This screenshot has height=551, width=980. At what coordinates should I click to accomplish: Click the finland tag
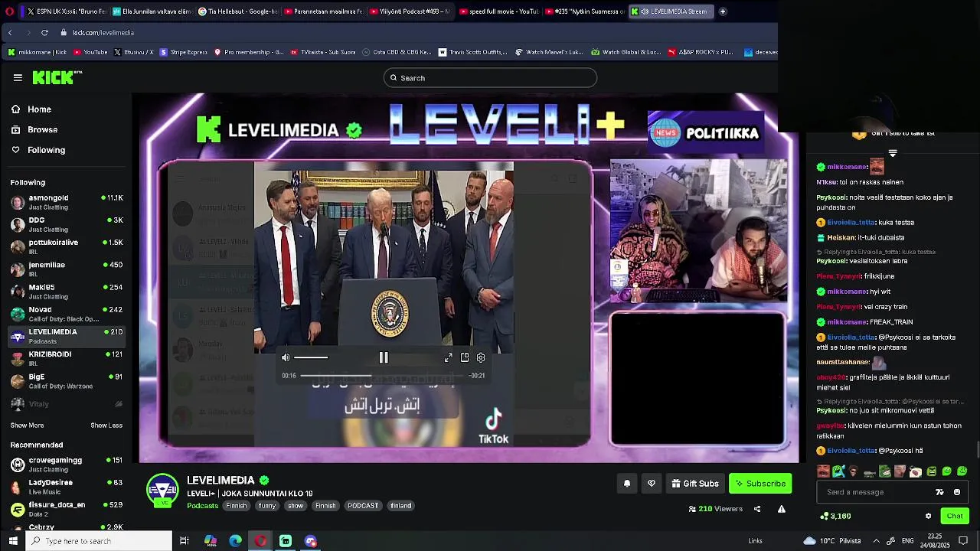[400, 506]
